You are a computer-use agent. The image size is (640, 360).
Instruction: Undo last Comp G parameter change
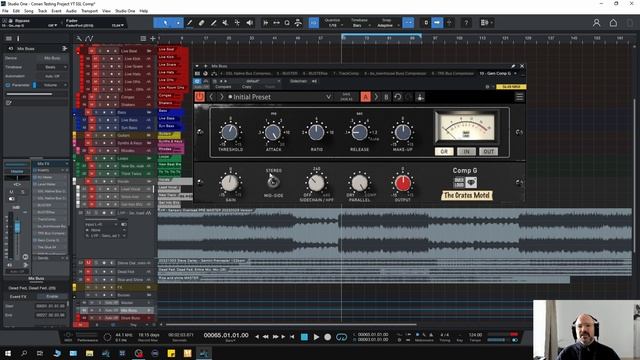pos(398,97)
